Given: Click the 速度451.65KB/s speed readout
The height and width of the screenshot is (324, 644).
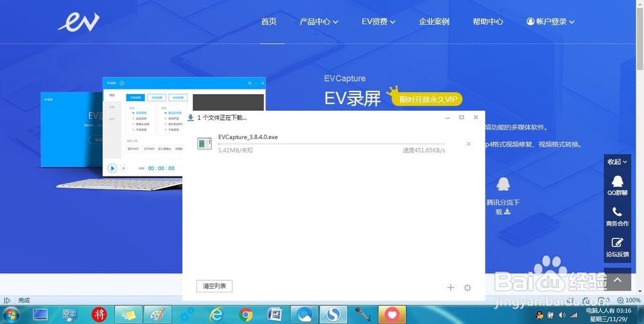Looking at the screenshot, I should click(424, 150).
